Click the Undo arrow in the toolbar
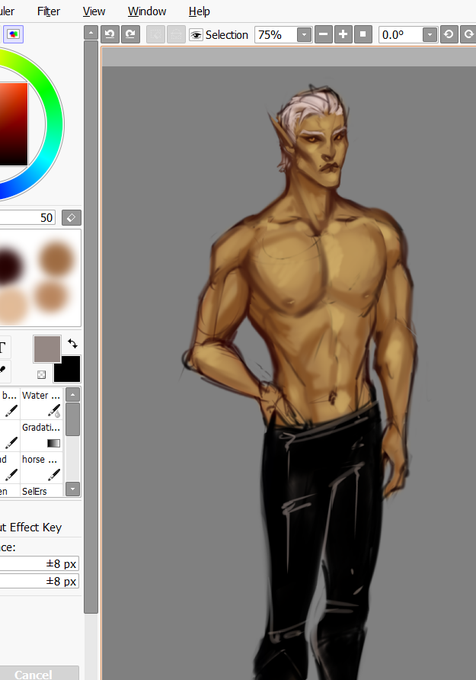 [x=110, y=34]
